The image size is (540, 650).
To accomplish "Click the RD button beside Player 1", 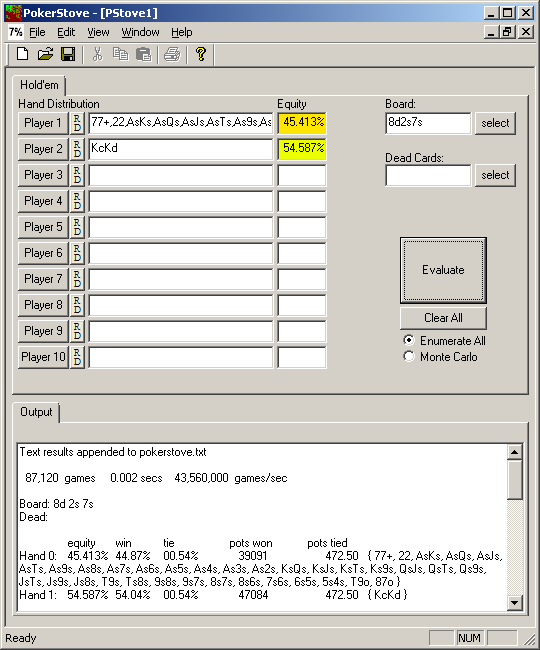I will pyautogui.click(x=77, y=123).
